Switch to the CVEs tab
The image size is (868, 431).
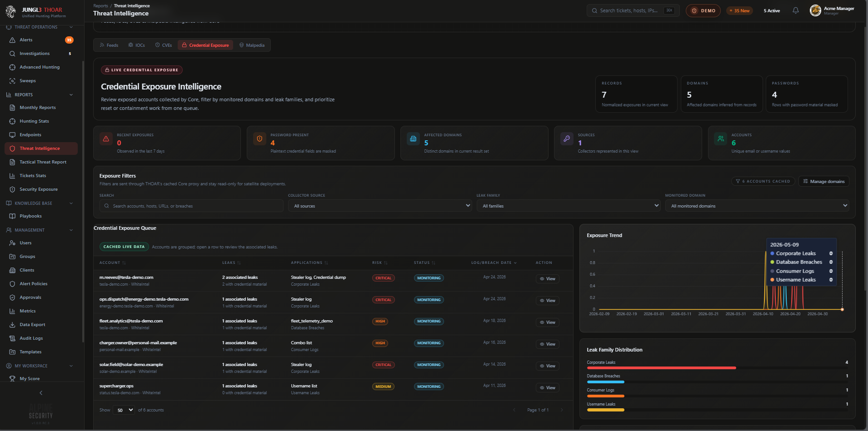[x=164, y=45]
